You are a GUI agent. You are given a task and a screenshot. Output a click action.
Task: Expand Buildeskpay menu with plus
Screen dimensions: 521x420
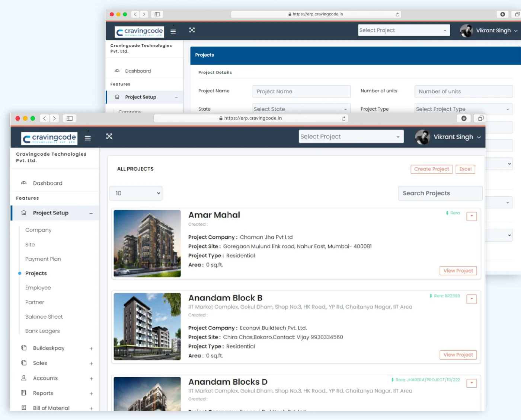click(x=91, y=349)
